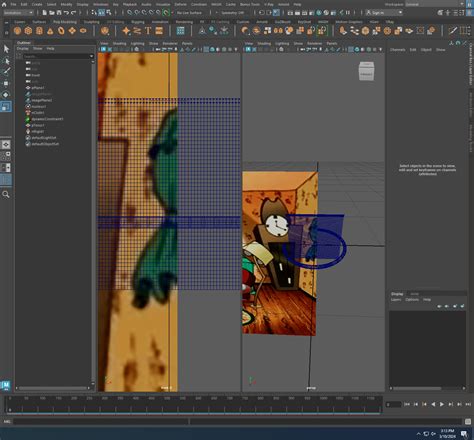Switch to the Sculpting shelf tab
This screenshot has height=440, width=474.
pyautogui.click(x=91, y=22)
